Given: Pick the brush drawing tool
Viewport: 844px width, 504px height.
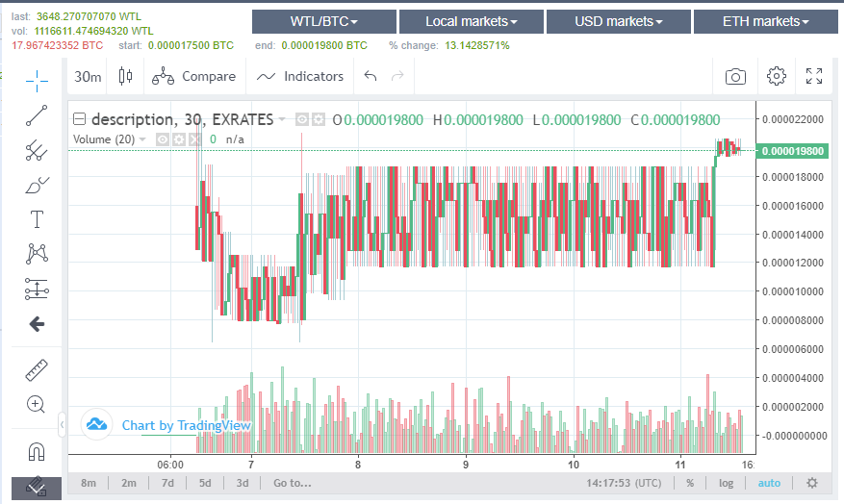Looking at the screenshot, I should 37,185.
